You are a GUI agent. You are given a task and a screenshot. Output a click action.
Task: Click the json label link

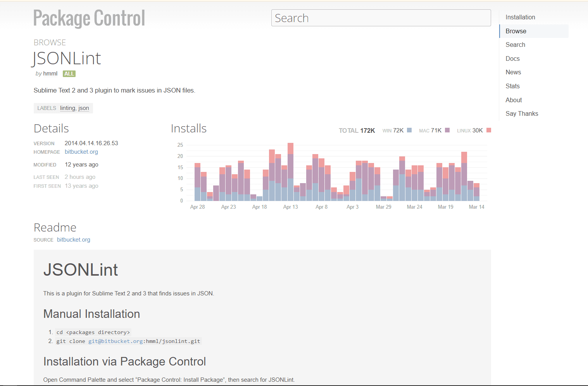click(x=84, y=108)
